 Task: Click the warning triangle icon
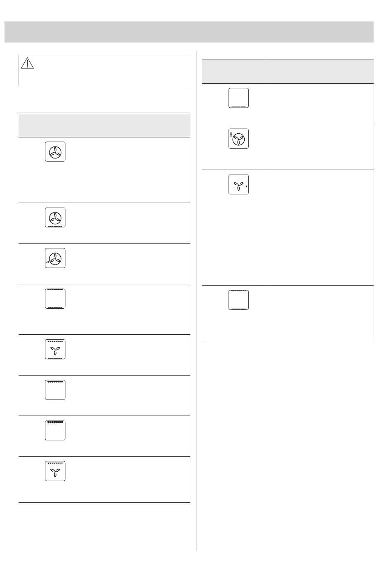click(27, 63)
